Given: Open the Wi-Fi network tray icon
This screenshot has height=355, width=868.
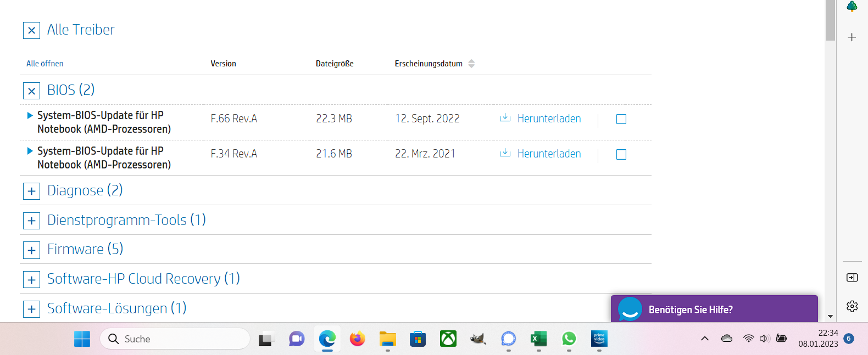Looking at the screenshot, I should coord(748,339).
